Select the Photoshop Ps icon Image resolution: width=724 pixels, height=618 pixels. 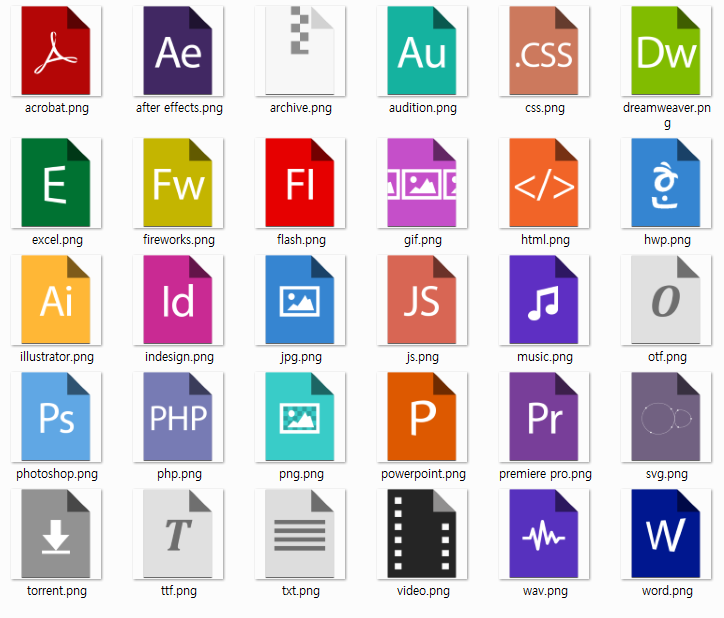(56, 417)
